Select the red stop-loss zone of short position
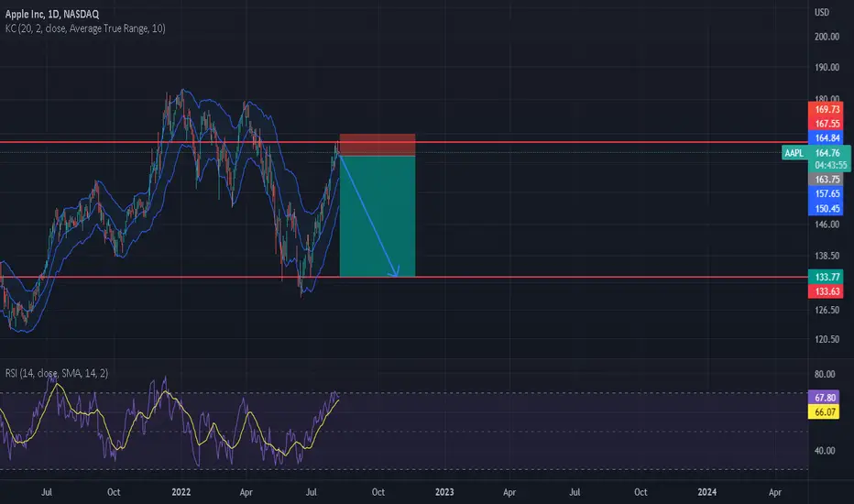The width and height of the screenshot is (854, 504). (x=378, y=145)
